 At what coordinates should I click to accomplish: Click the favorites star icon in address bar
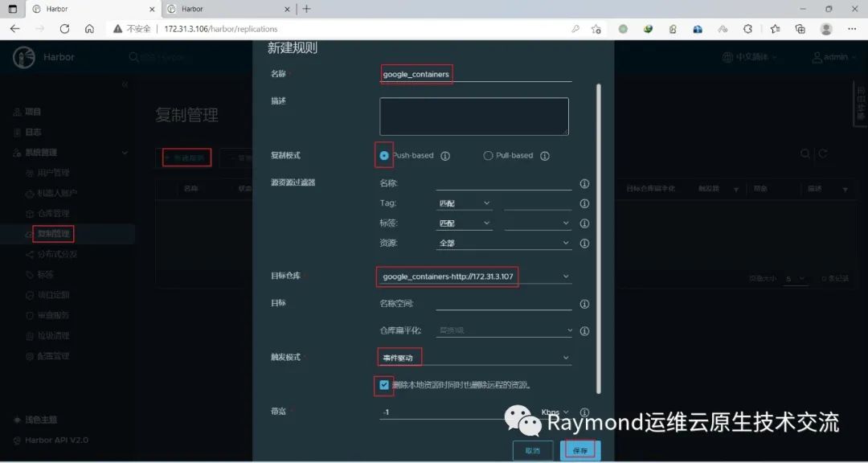click(x=596, y=29)
